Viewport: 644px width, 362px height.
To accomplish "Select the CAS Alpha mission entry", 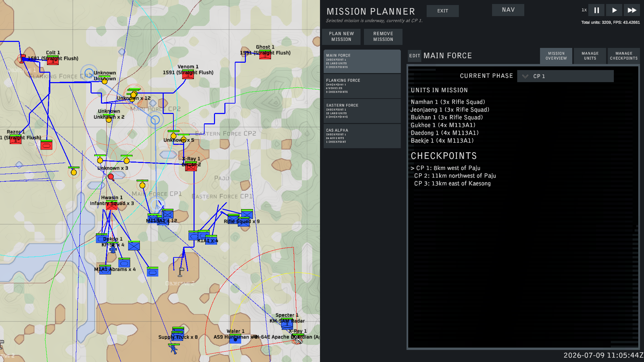I will 362,136.
